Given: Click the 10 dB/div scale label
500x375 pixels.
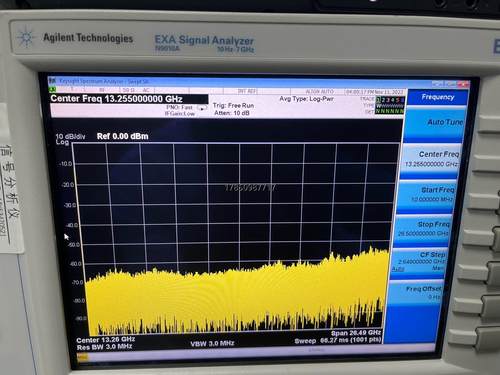Looking at the screenshot, I should [x=70, y=136].
